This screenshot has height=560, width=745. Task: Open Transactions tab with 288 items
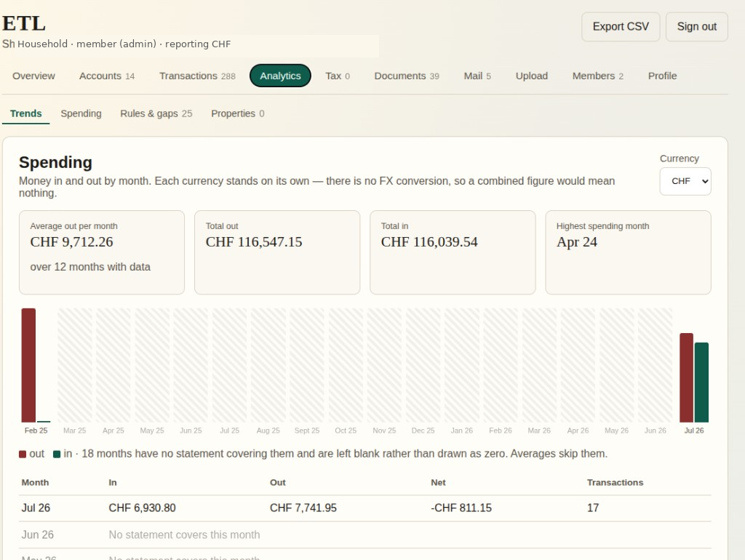tap(197, 76)
